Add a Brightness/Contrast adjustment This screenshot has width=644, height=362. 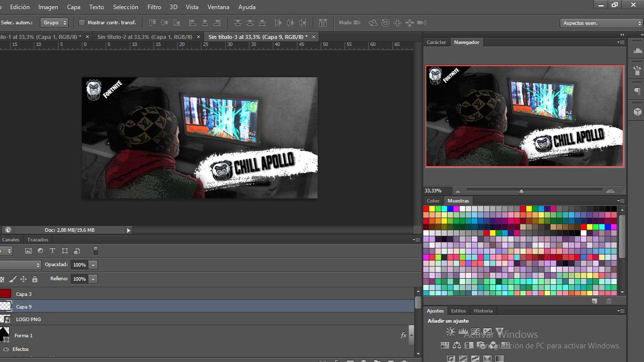coord(450,332)
